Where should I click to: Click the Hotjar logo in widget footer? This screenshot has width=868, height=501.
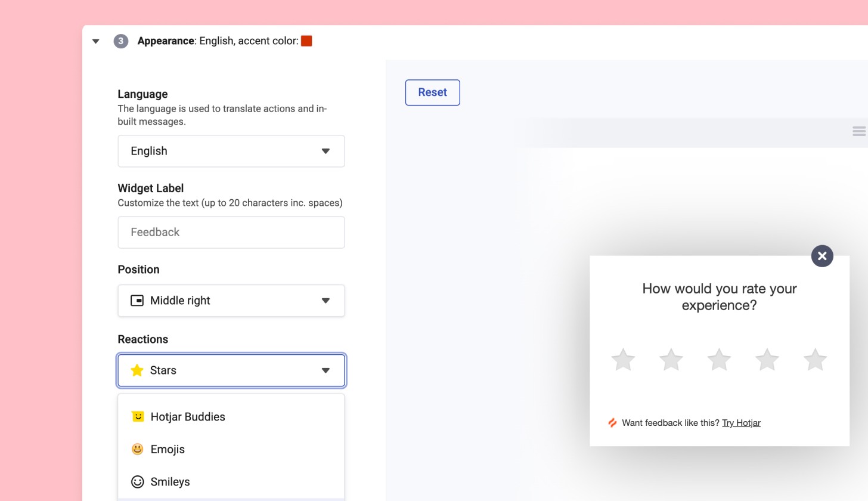pyautogui.click(x=612, y=423)
